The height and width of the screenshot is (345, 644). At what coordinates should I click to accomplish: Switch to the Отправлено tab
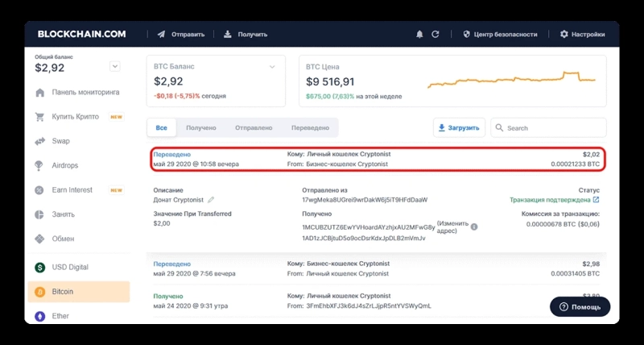pos(254,128)
